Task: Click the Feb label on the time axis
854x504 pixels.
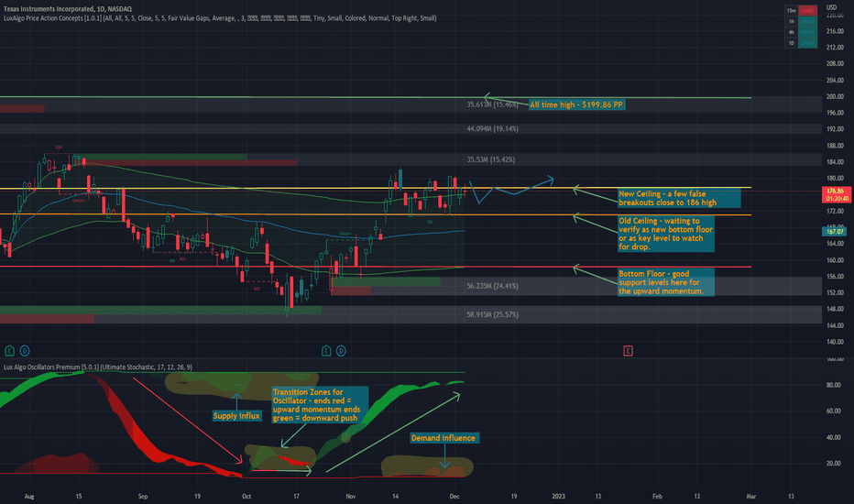Action: tap(657, 497)
